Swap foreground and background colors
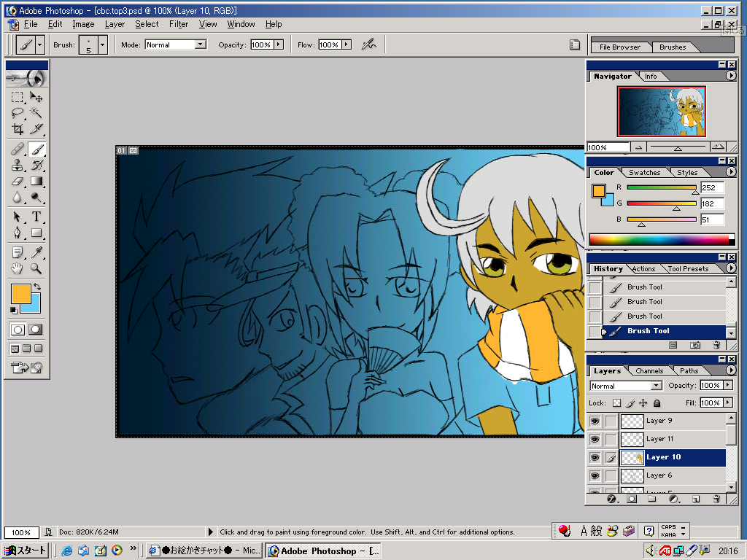 click(x=37, y=287)
